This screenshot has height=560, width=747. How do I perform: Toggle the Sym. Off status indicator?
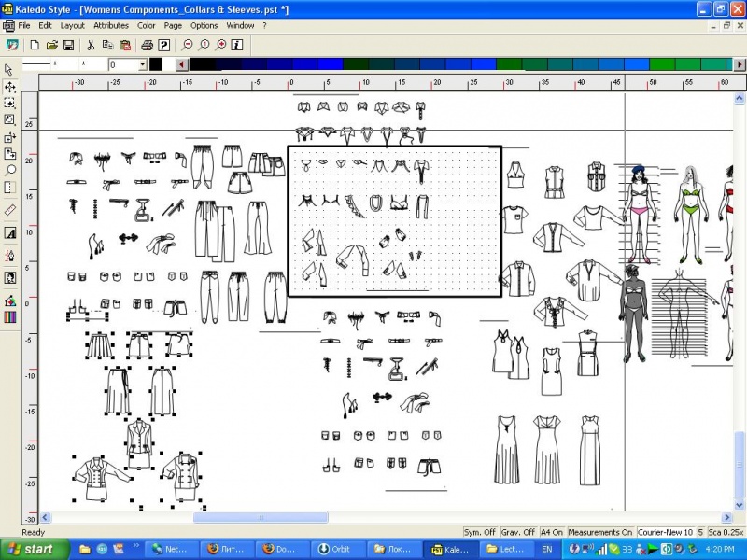[x=480, y=532]
